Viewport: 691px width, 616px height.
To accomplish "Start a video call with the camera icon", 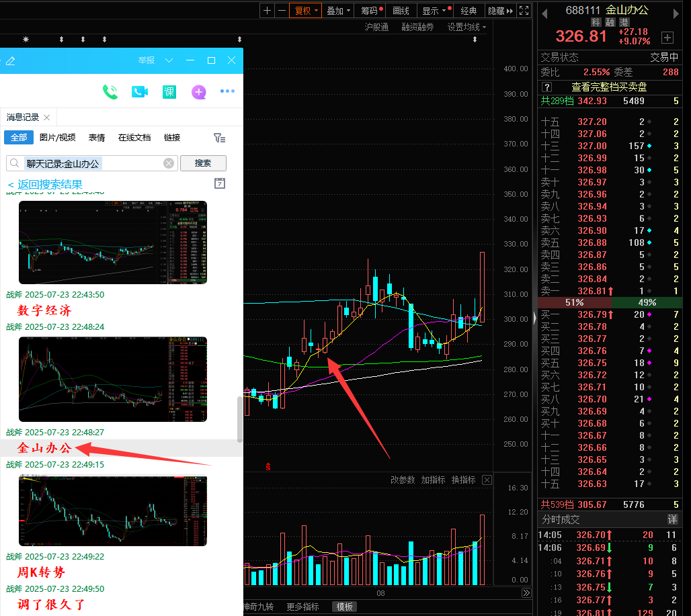I will [140, 91].
